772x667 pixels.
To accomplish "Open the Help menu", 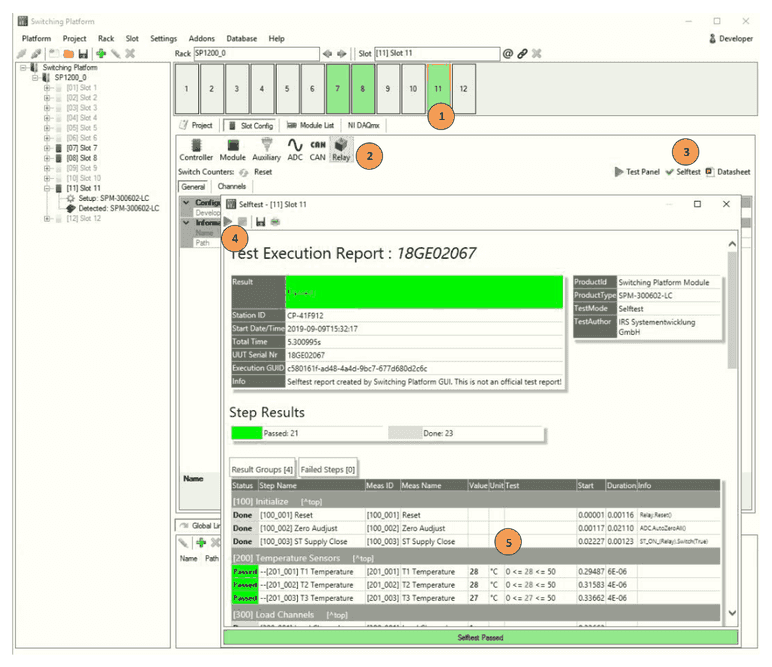I will pos(277,38).
